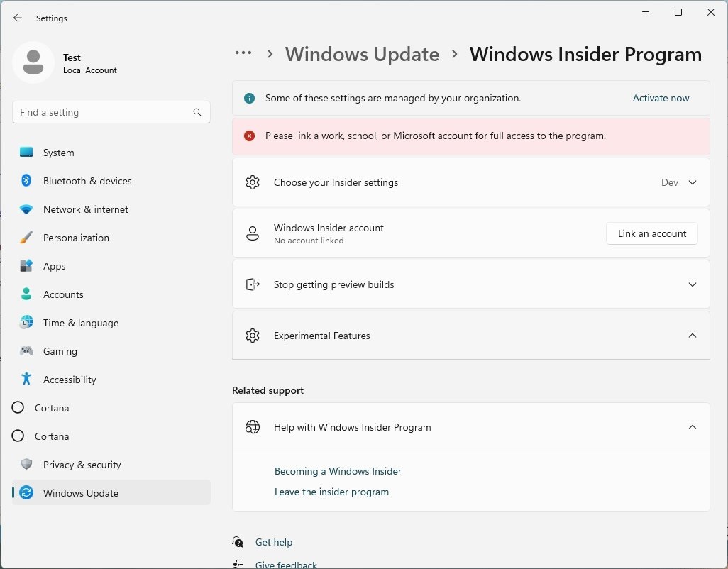Screen dimensions: 728x569
Task: Open the Leave the insider program link
Action: (x=331, y=491)
